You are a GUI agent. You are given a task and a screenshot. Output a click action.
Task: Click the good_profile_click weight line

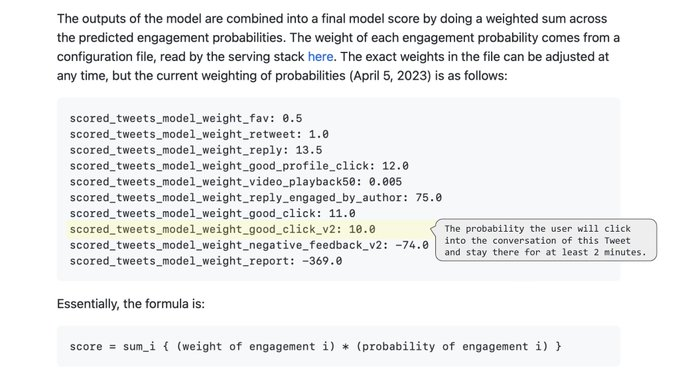(x=239, y=166)
